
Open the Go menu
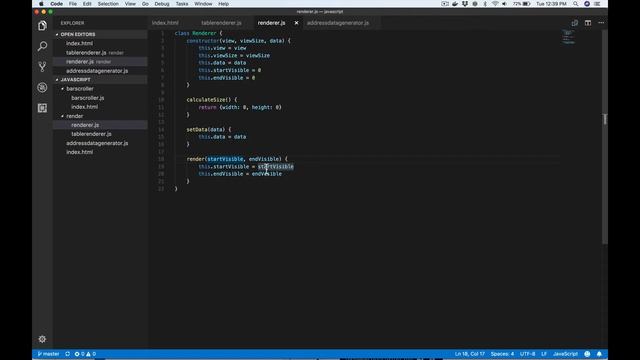[145, 4]
